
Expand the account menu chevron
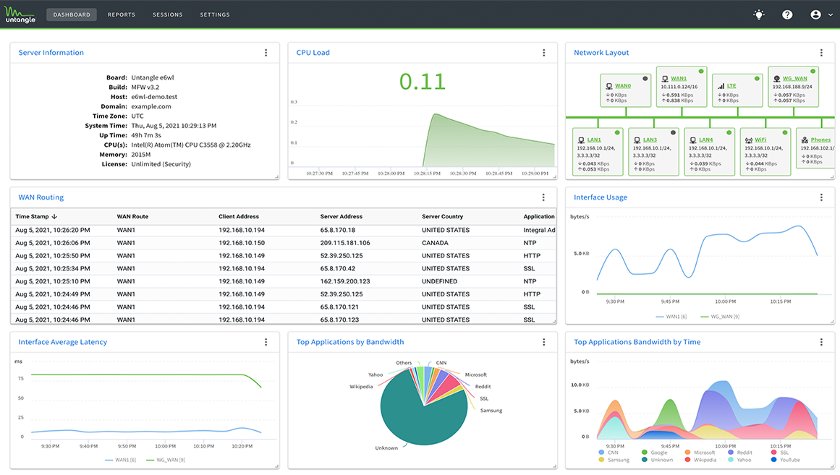tap(830, 15)
